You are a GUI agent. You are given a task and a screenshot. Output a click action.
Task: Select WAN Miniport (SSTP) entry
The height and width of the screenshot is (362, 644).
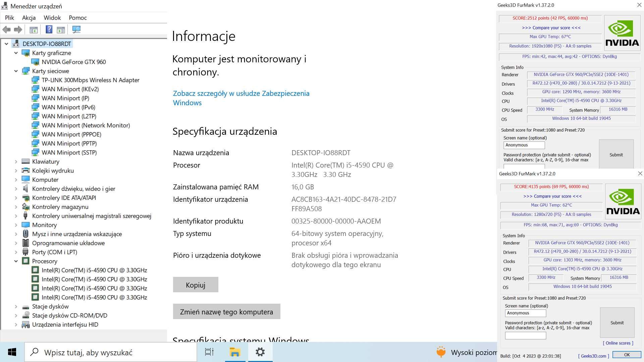69,153
